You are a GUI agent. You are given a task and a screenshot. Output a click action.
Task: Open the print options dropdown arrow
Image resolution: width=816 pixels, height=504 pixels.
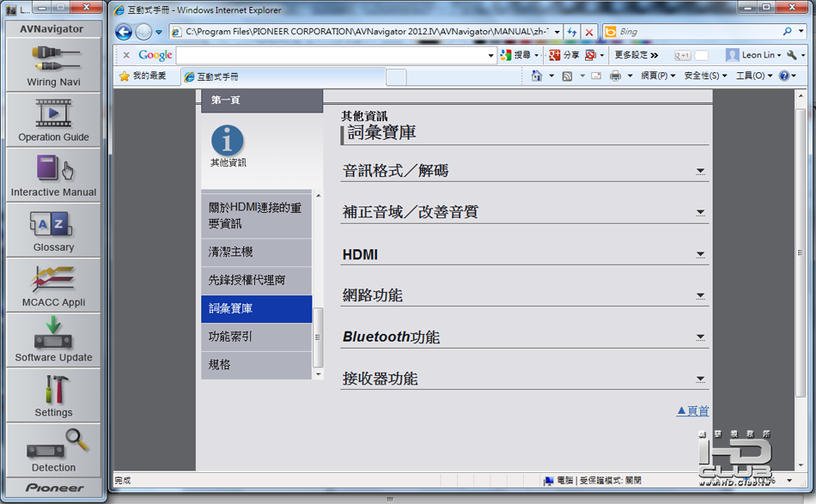630,76
